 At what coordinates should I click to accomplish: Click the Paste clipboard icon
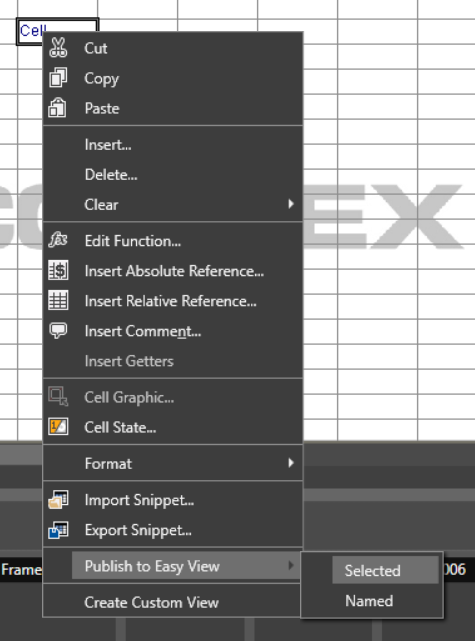click(x=58, y=108)
